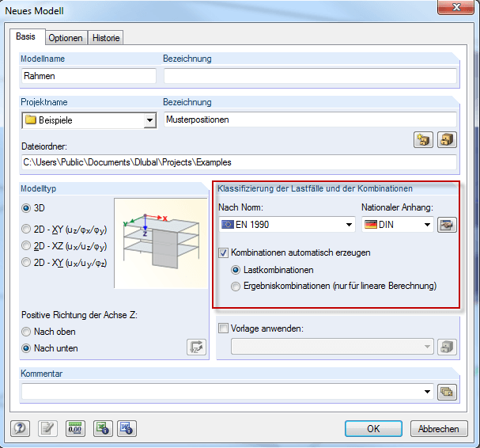Select the Lastkombinationen option
This screenshot has height=448, width=480.
click(x=236, y=270)
